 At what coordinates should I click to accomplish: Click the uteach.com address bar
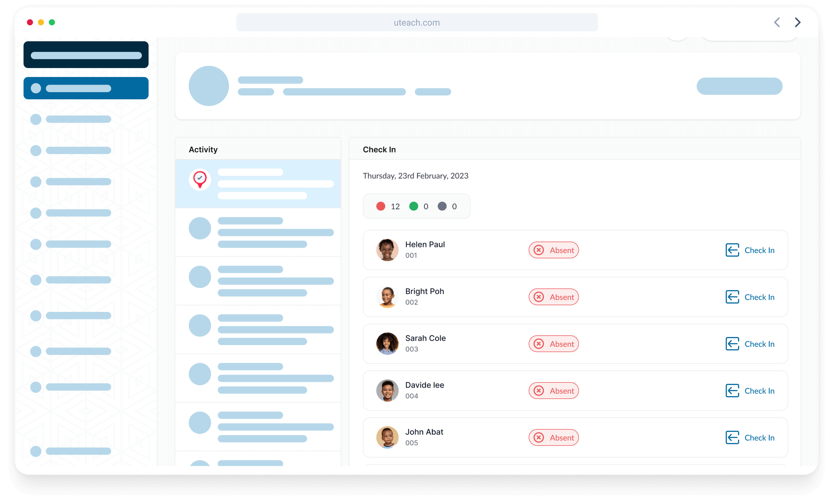(x=417, y=22)
